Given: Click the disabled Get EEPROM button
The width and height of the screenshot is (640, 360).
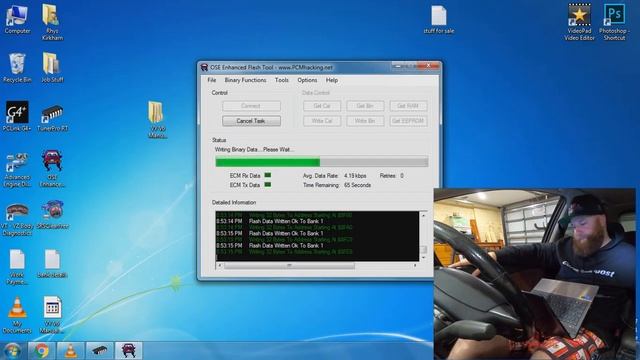Looking at the screenshot, I should [x=408, y=121].
